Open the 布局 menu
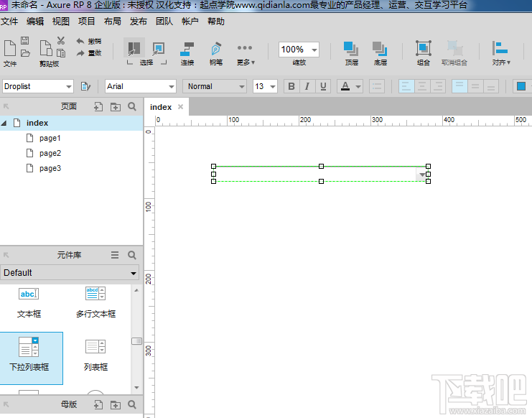532x418 pixels. 112,22
